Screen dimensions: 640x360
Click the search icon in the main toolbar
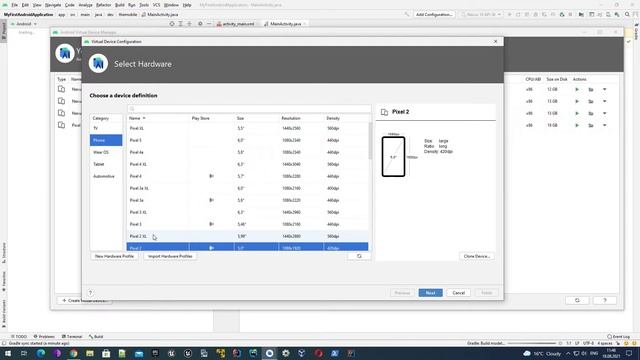pyautogui.click(x=627, y=15)
